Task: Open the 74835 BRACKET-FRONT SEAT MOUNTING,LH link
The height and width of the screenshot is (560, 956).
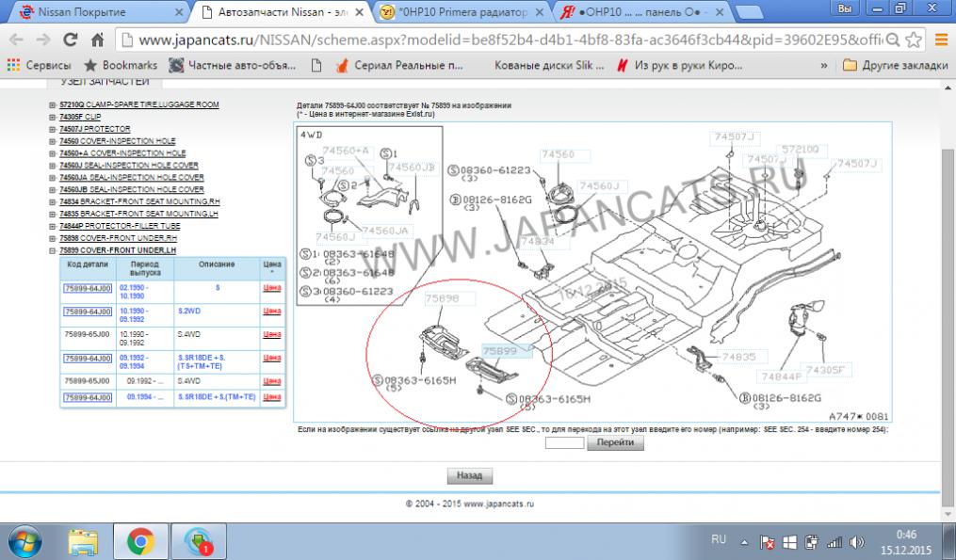Action: pyautogui.click(x=138, y=214)
